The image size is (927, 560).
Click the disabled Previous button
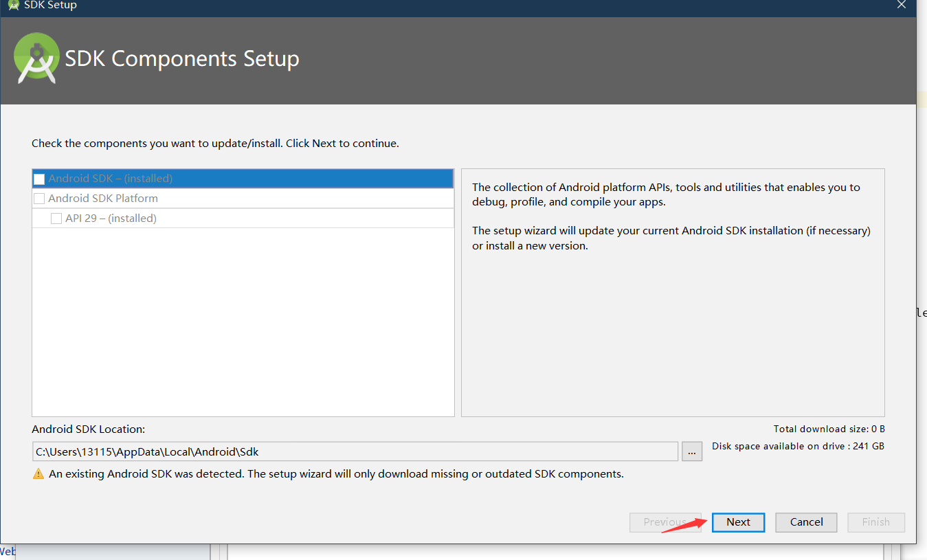[x=664, y=522]
